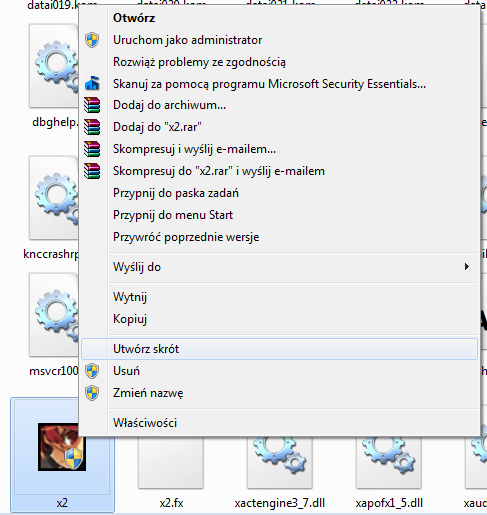Image resolution: width=487 pixels, height=515 pixels.
Task: Click the shield icon beside Usuń
Action: (x=92, y=371)
